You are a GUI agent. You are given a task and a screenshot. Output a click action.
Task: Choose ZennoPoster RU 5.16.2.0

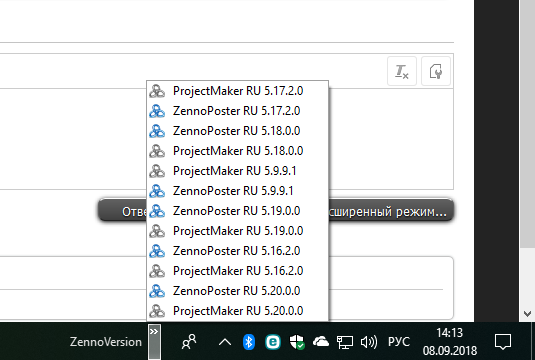[x=237, y=251]
